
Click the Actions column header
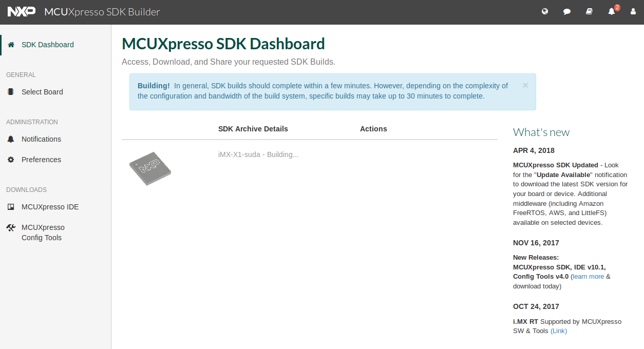373,129
